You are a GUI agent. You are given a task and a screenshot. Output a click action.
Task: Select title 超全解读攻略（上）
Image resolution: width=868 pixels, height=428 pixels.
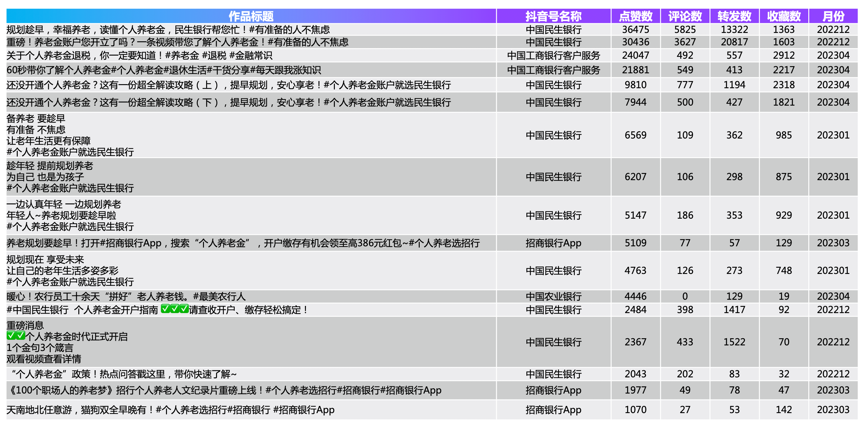coord(229,85)
